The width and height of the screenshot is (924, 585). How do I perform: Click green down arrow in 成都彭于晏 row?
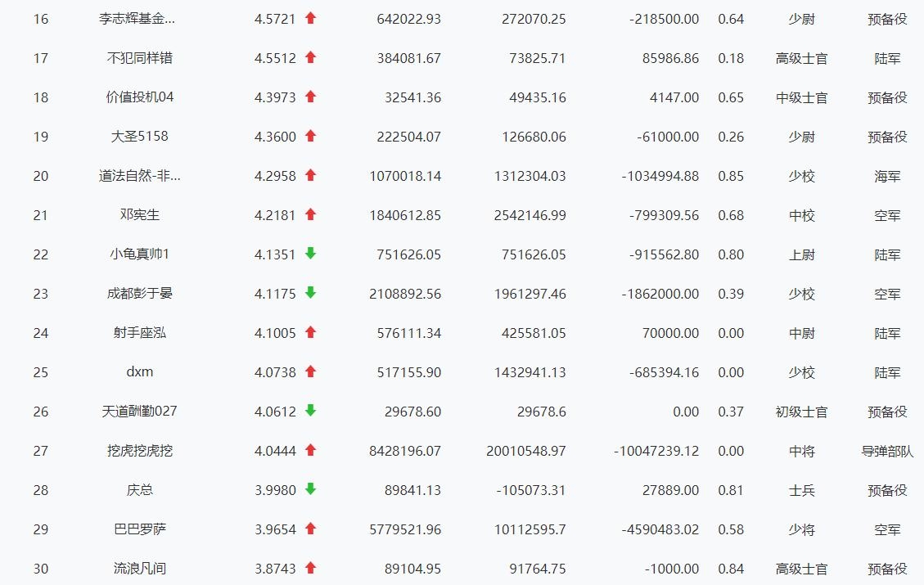point(310,293)
